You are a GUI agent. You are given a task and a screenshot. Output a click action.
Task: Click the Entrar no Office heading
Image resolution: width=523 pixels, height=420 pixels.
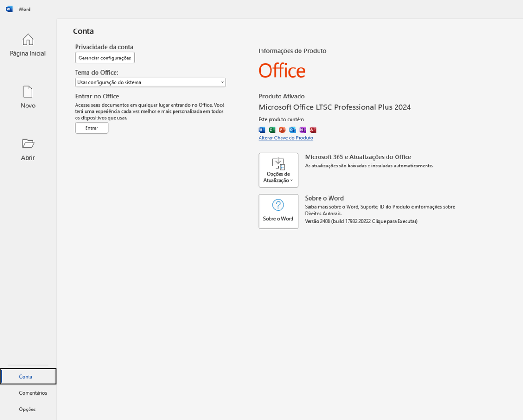pos(97,96)
